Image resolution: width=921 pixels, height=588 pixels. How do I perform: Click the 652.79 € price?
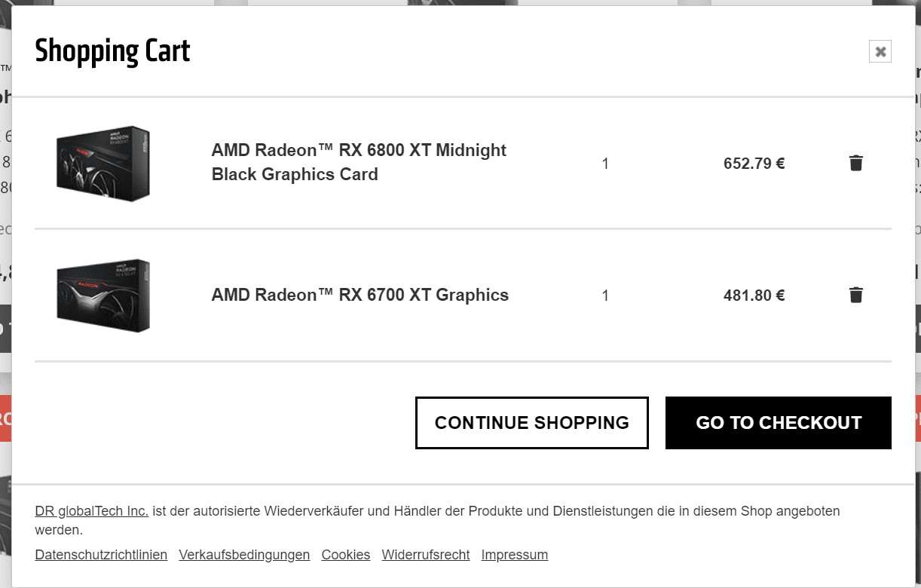tap(754, 164)
